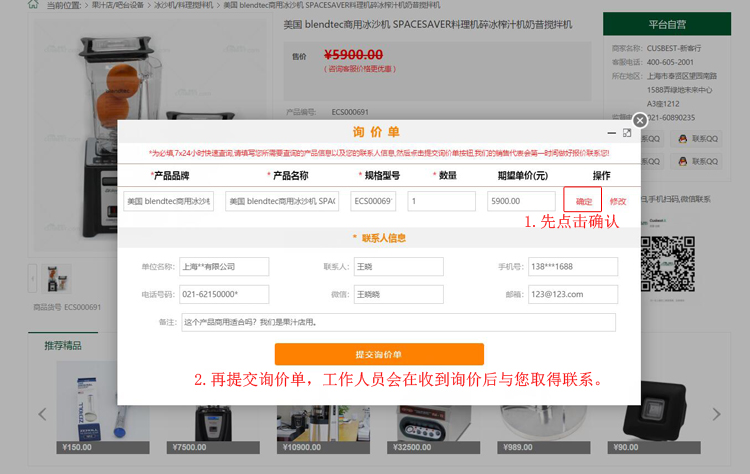The width and height of the screenshot is (750, 474).
Task: Open recommended product priced ¥90.00
Action: (x=654, y=416)
